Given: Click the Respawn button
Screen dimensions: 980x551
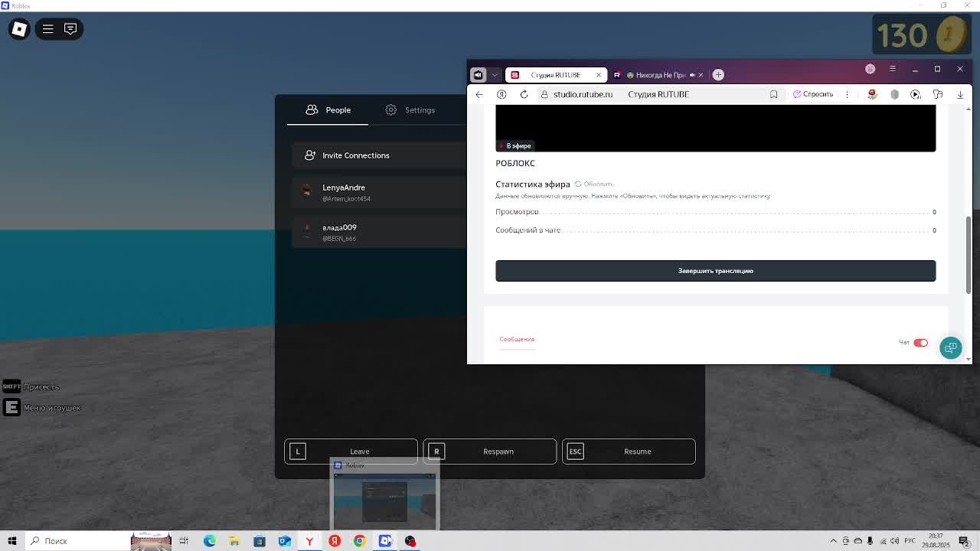Looking at the screenshot, I should point(490,452).
